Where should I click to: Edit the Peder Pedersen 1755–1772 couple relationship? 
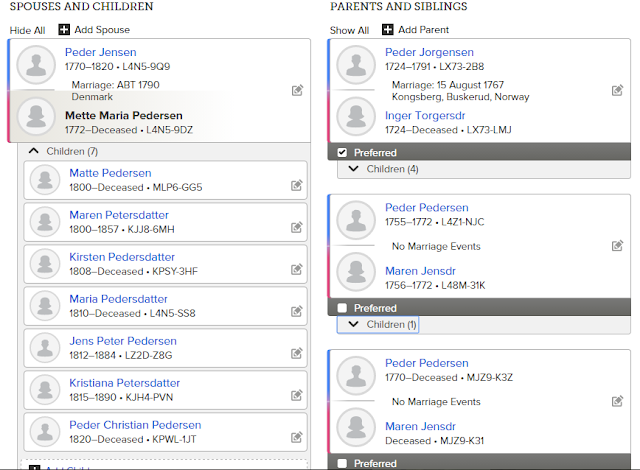click(617, 246)
